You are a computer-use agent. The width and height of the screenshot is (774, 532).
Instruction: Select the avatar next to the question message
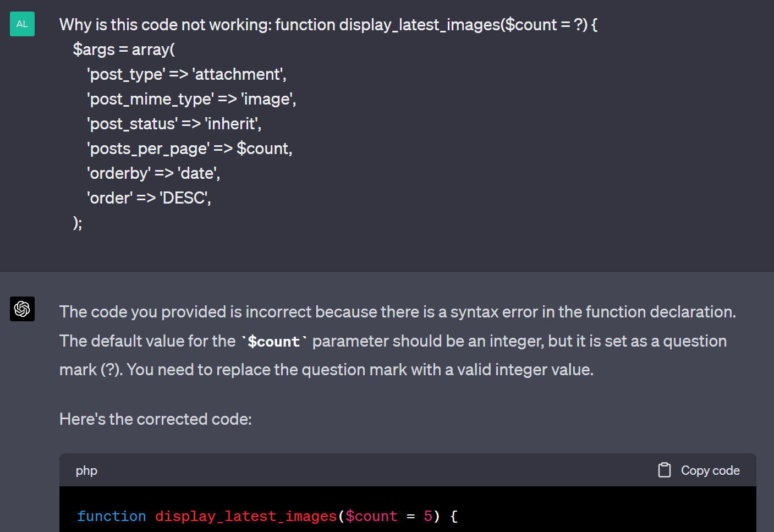(x=22, y=24)
